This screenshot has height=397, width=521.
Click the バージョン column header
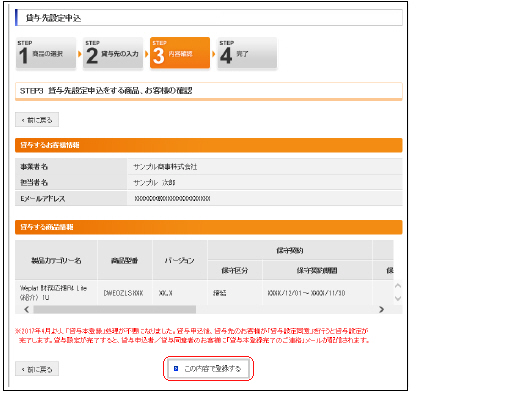[180, 260]
